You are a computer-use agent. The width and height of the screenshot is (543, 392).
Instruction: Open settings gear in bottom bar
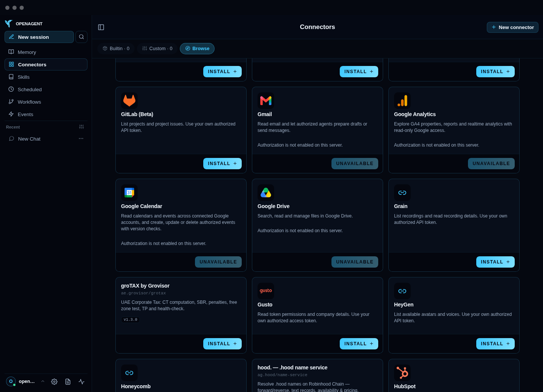point(54,381)
